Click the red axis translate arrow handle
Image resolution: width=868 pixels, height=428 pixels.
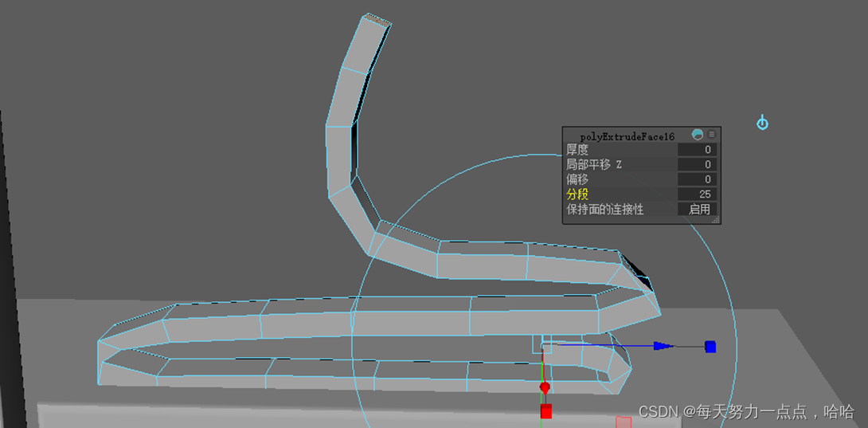(x=545, y=387)
